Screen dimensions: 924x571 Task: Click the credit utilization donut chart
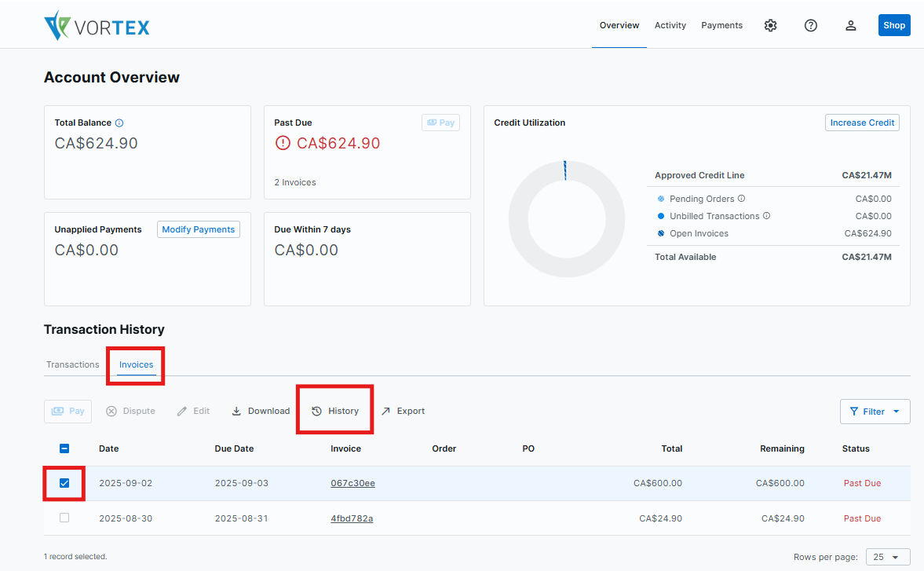click(x=567, y=218)
